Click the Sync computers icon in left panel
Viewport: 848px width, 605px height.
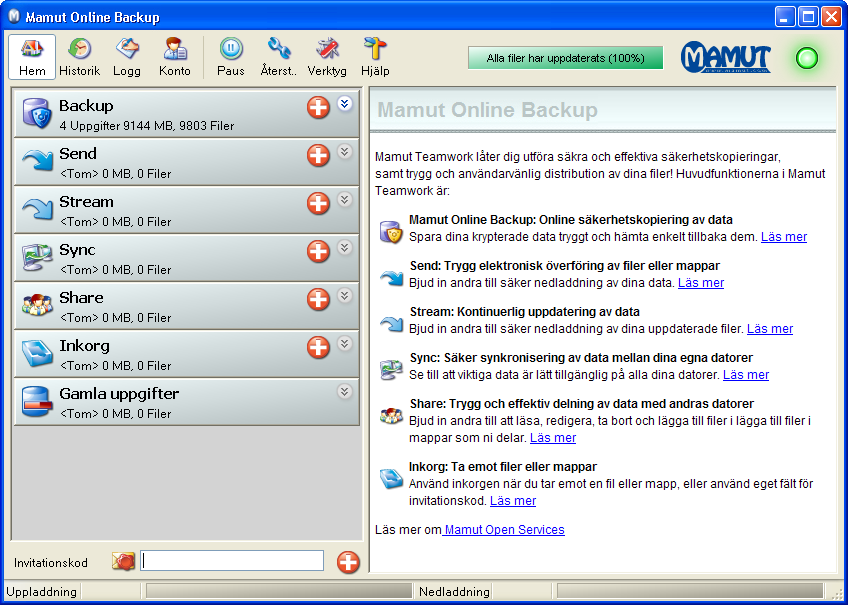tap(37, 257)
